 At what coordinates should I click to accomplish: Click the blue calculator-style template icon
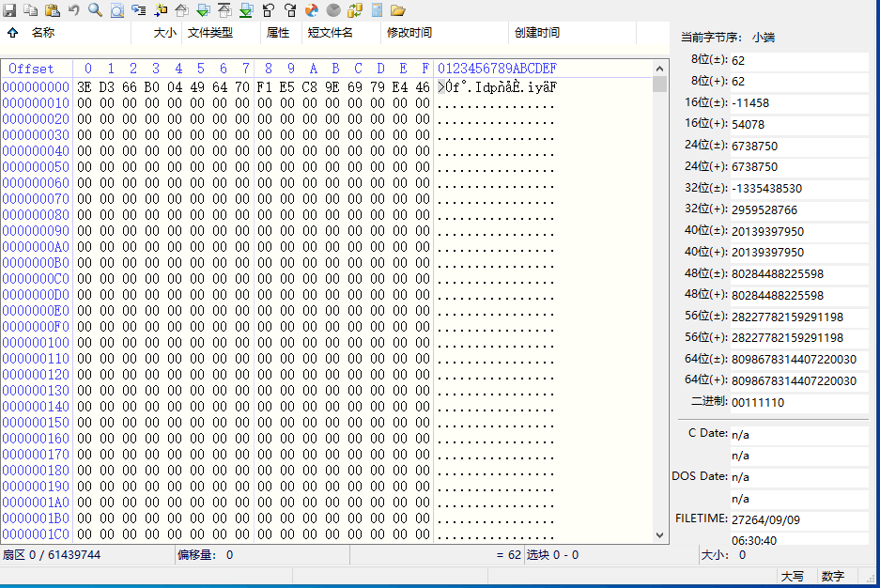pos(377,10)
